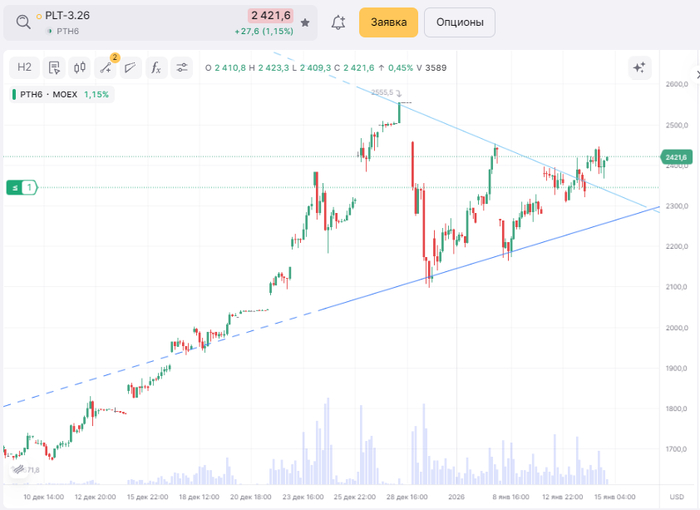Click the green position marker labeled 1
Image resolution: width=700 pixels, height=510 pixels.
(22, 187)
